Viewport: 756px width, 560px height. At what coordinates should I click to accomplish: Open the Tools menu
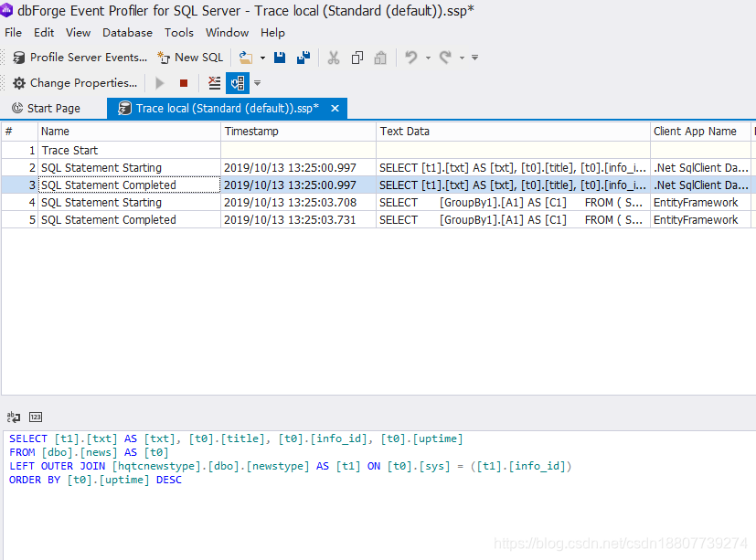[179, 33]
